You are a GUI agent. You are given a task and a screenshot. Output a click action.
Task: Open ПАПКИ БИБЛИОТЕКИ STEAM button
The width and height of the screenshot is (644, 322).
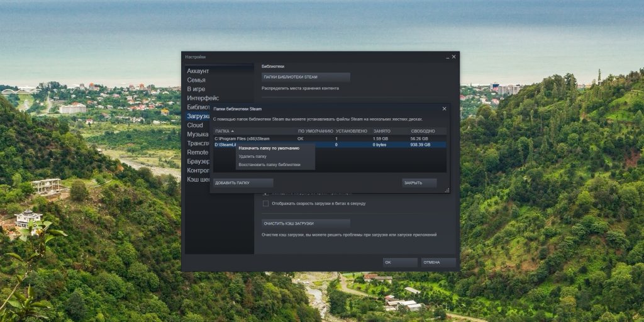coord(306,77)
